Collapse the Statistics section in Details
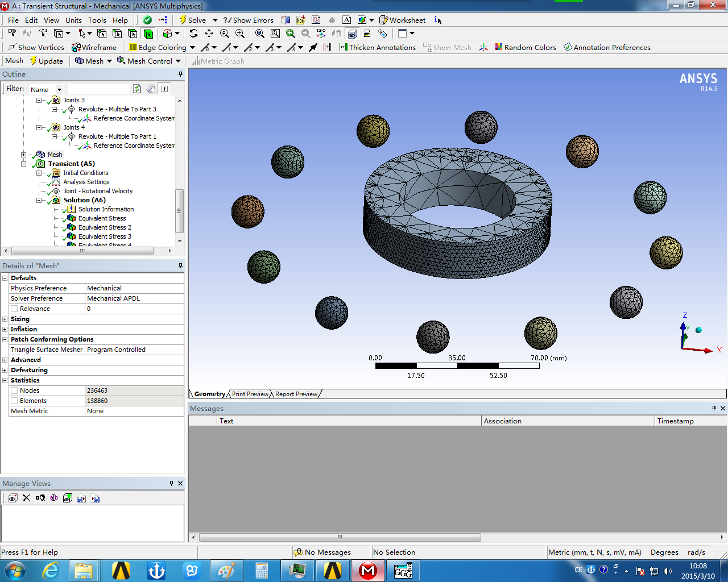The image size is (728, 582). (5, 380)
